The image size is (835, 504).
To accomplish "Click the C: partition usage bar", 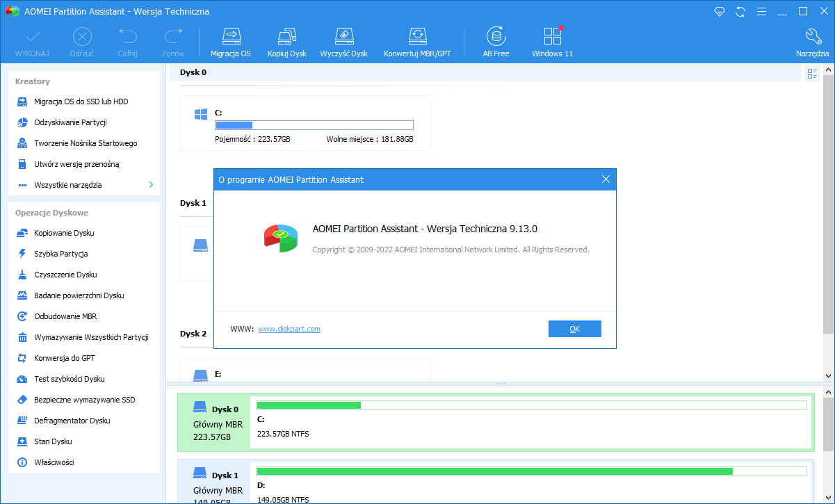I will pyautogui.click(x=314, y=125).
